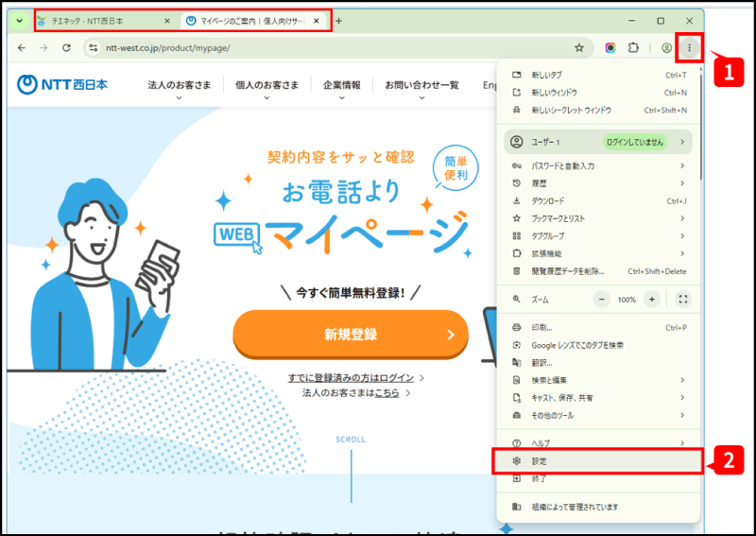The width and height of the screenshot is (756, 536).
Task: Select 翻訳 menu item
Action: coord(598,363)
